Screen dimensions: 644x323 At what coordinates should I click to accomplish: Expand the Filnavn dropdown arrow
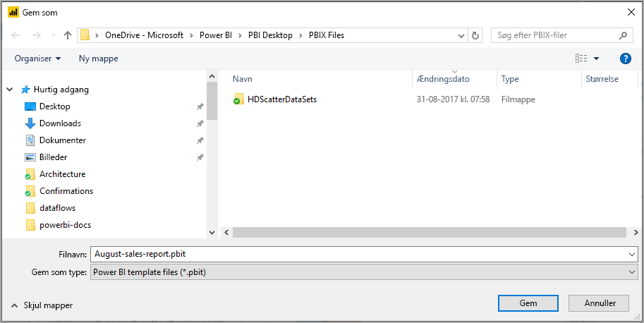pos(633,255)
